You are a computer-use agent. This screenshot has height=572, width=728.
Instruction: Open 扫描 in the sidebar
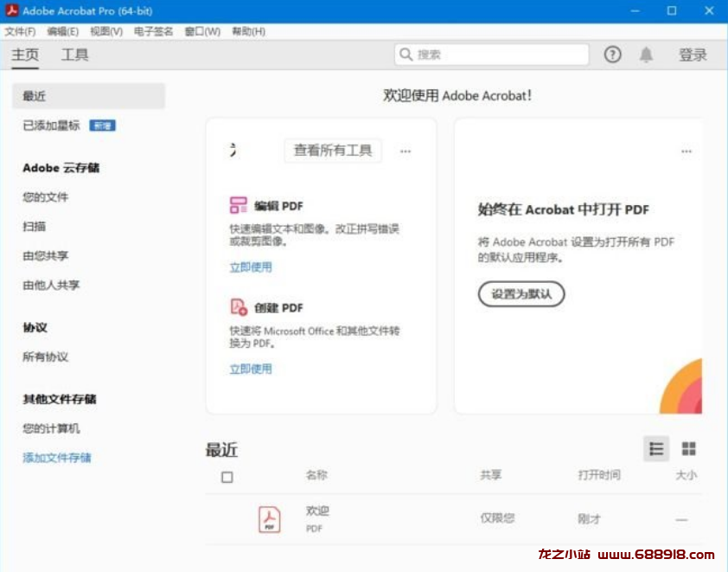34,227
